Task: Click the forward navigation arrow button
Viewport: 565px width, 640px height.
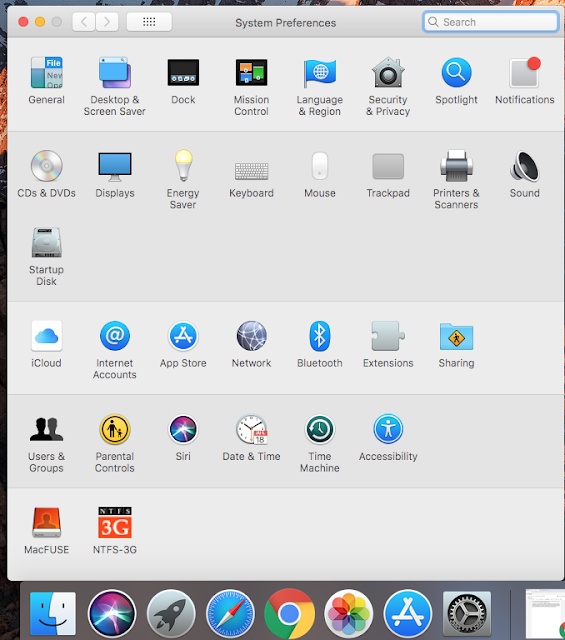Action: pyautogui.click(x=107, y=22)
